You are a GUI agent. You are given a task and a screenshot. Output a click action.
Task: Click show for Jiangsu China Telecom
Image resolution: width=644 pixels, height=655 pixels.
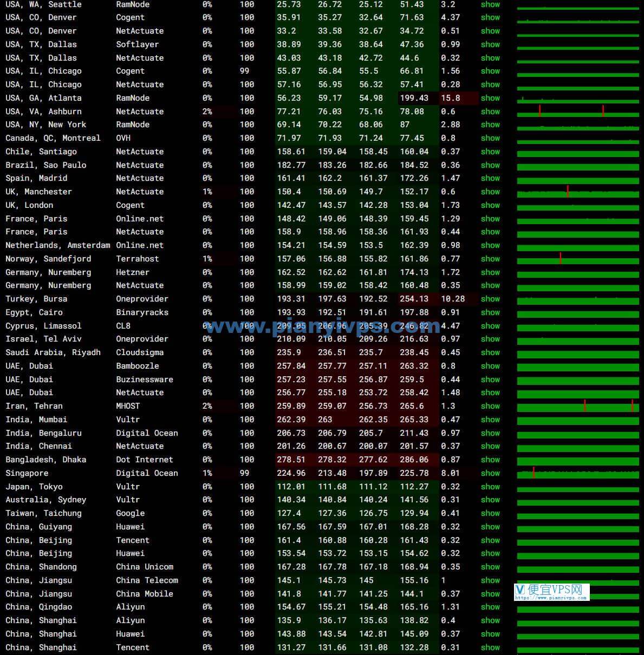pyautogui.click(x=490, y=580)
